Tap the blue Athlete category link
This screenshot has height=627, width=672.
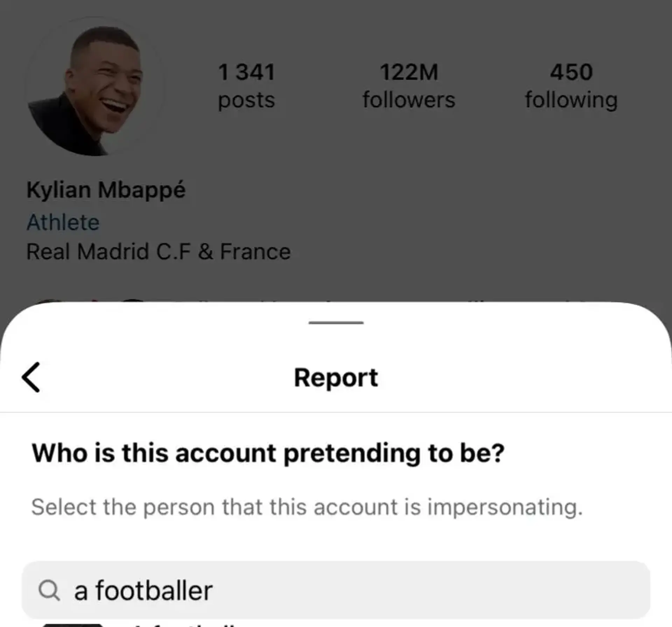point(63,222)
